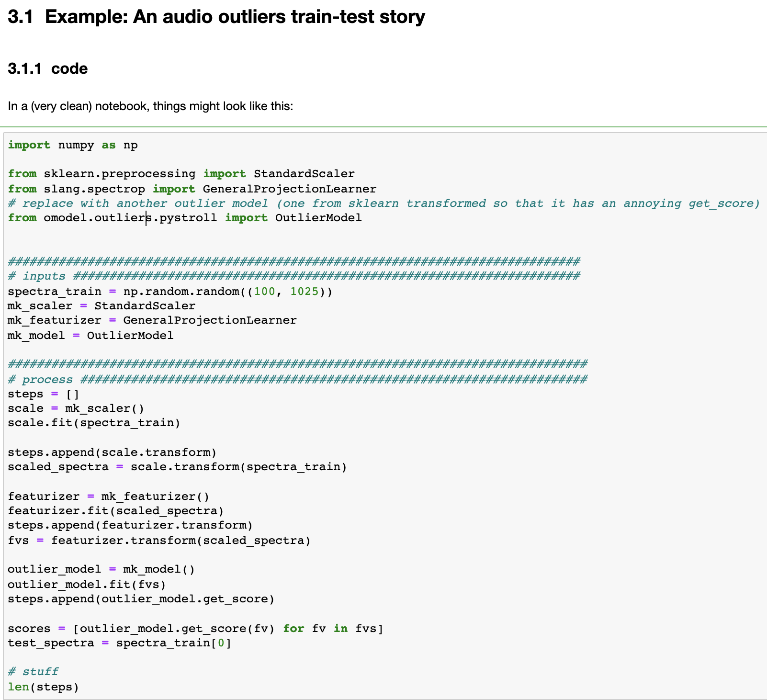Click the line 'import numpy as np'
The height and width of the screenshot is (700, 767).
(x=73, y=145)
